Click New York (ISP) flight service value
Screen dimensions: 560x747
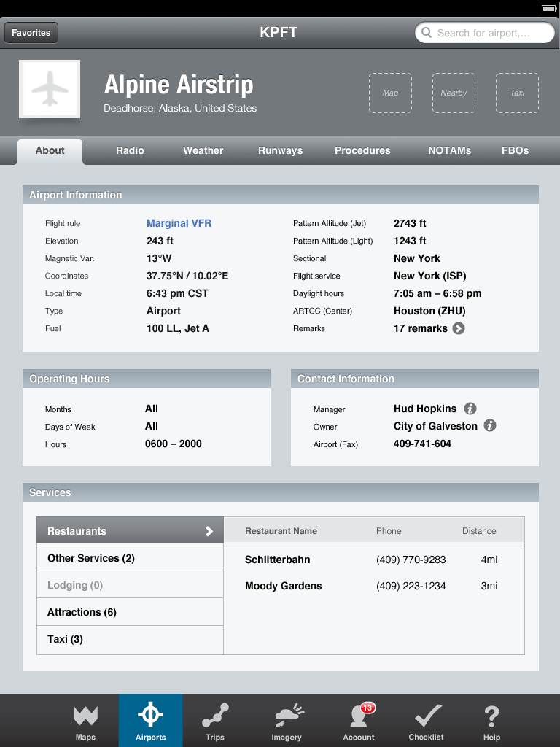pyautogui.click(x=430, y=276)
